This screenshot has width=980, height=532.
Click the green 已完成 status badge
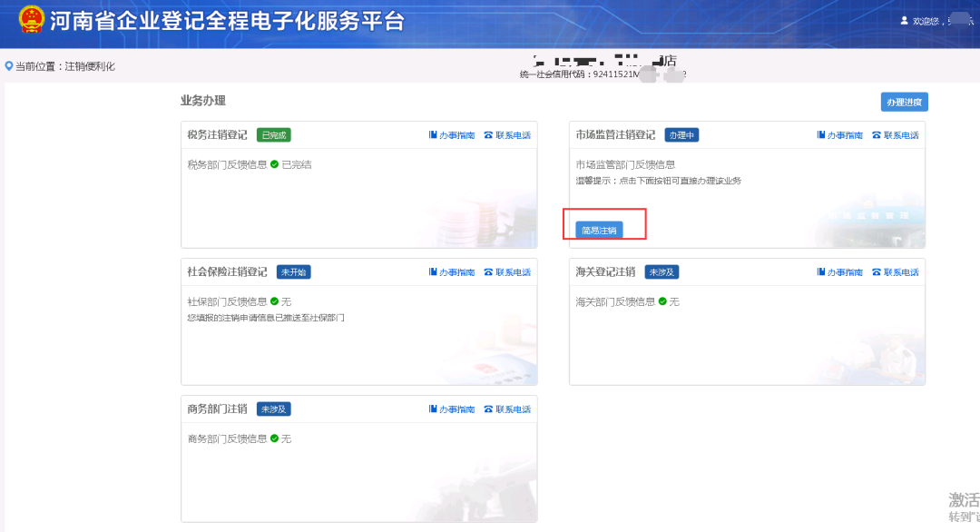(273, 135)
